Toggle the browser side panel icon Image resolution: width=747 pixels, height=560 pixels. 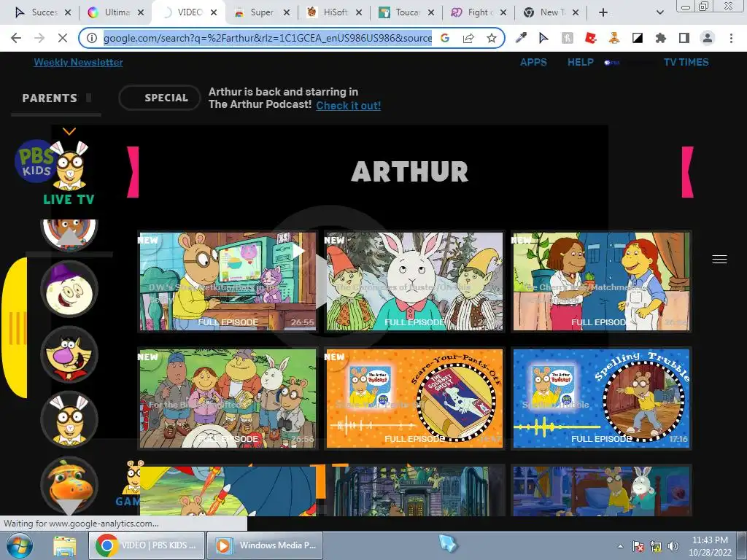click(x=684, y=38)
